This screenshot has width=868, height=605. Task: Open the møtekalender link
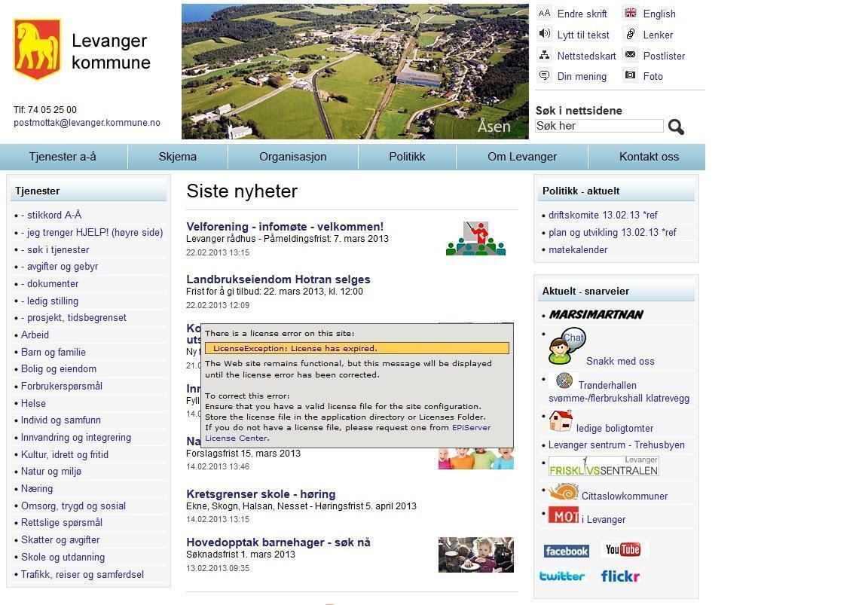pos(578,249)
